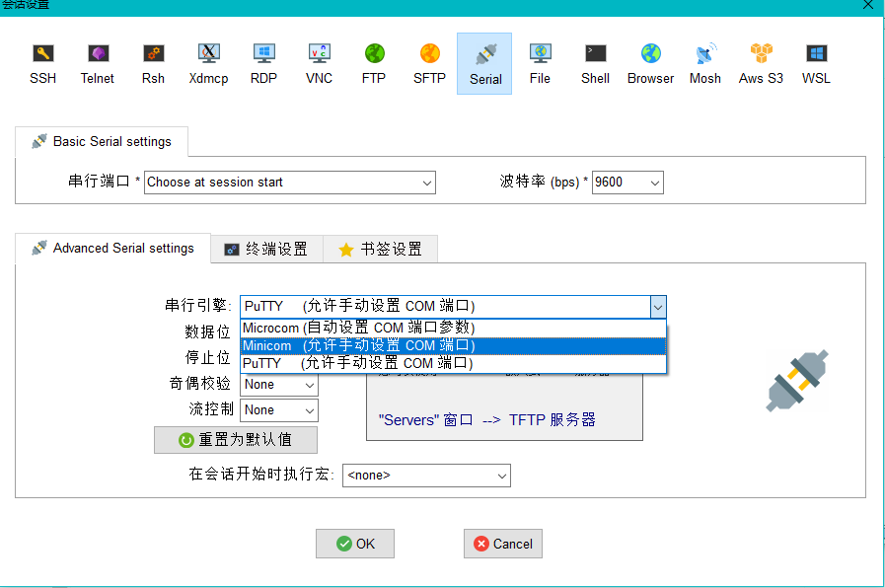Click the Mosh session icon
The width and height of the screenshot is (885, 588).
[x=705, y=63]
